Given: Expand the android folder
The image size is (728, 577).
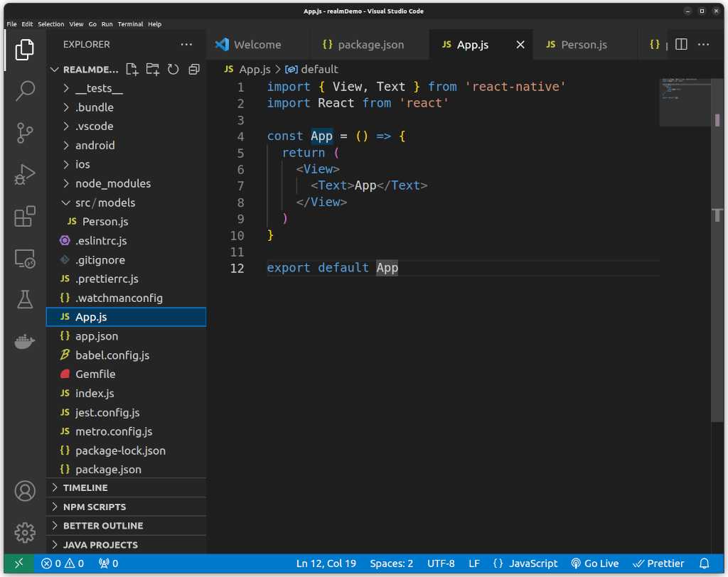Looking at the screenshot, I should [127, 145].
